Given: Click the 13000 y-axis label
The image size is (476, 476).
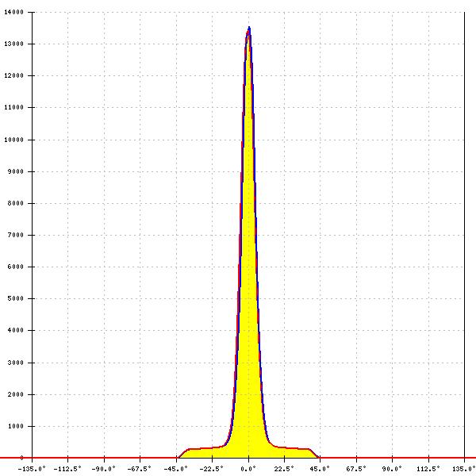Looking at the screenshot, I should pyautogui.click(x=13, y=44).
